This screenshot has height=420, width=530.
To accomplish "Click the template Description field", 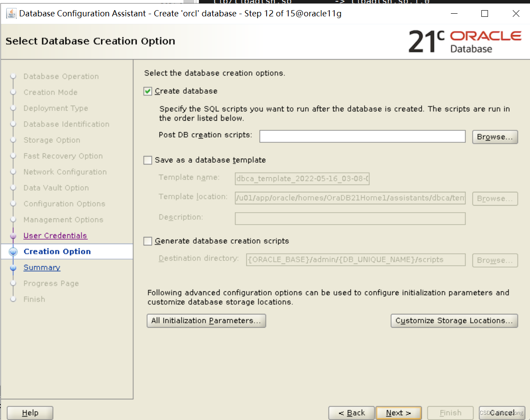I will (350, 218).
